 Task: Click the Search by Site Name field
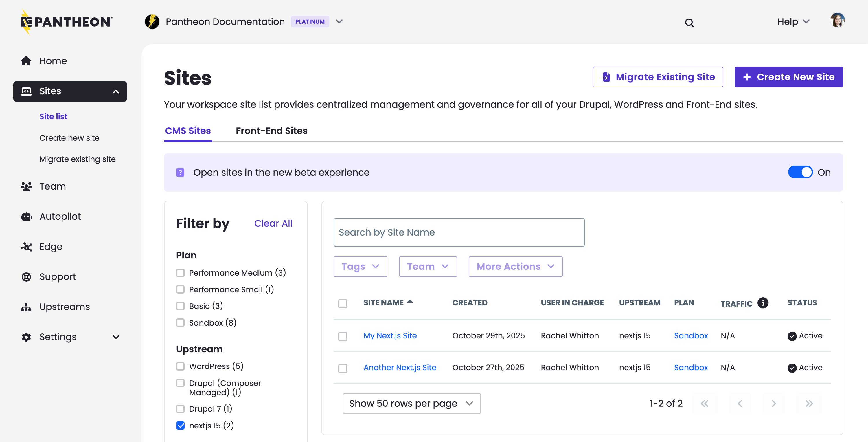pos(459,232)
